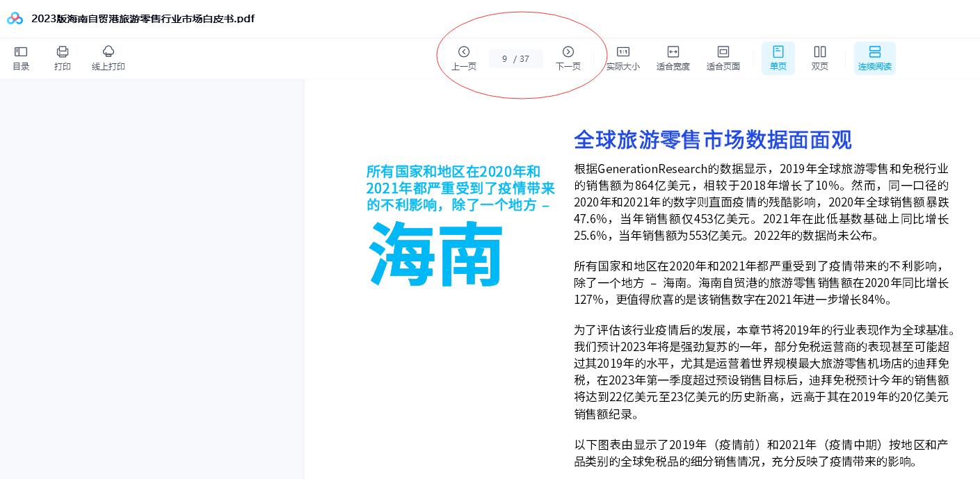Go to previous page with 上一页 arrow
This screenshot has height=479, width=980.
pos(464,58)
